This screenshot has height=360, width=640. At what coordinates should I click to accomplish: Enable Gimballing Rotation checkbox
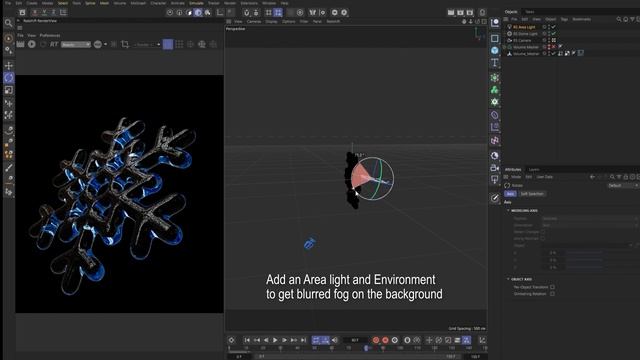tap(552, 293)
